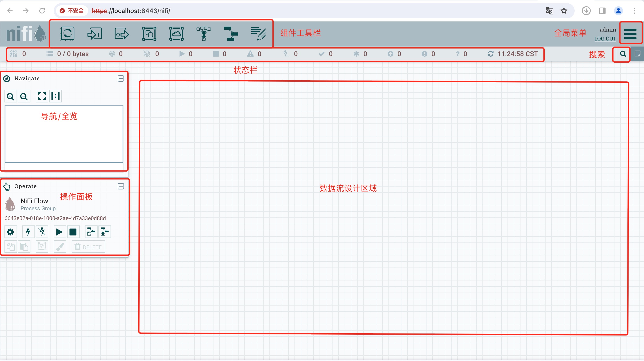
Task: Select the Output Port toolbar icon
Action: click(x=122, y=34)
